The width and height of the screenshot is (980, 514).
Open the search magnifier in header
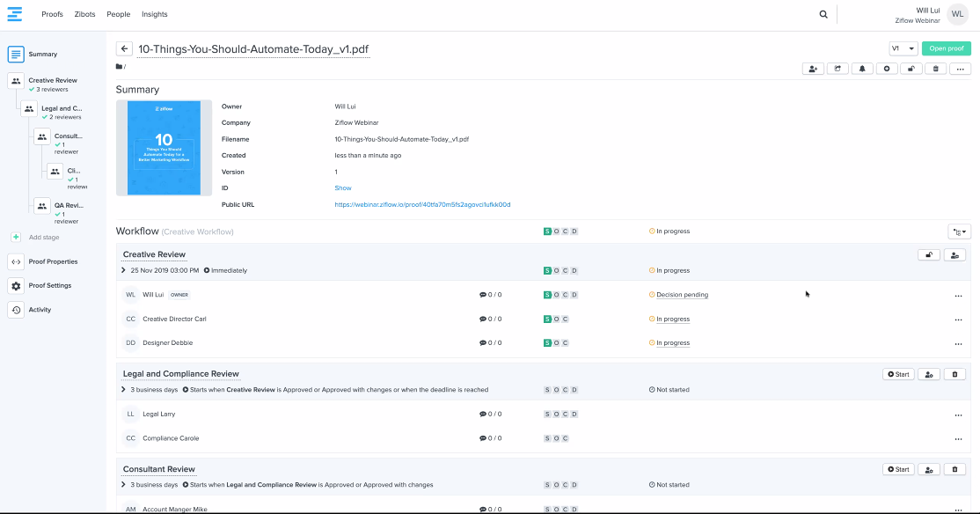pyautogui.click(x=823, y=14)
